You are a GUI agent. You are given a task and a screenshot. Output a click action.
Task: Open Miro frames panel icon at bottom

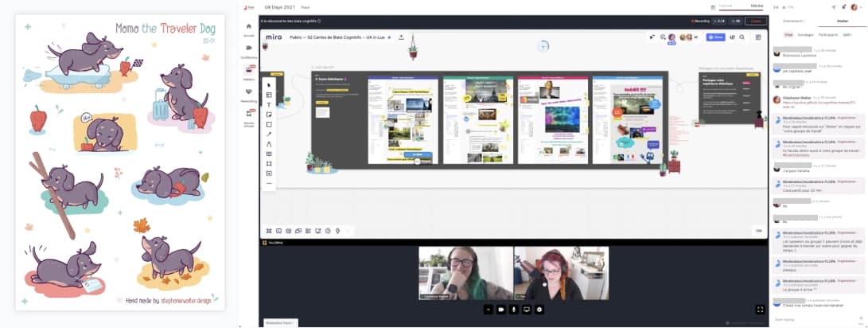[268, 231]
